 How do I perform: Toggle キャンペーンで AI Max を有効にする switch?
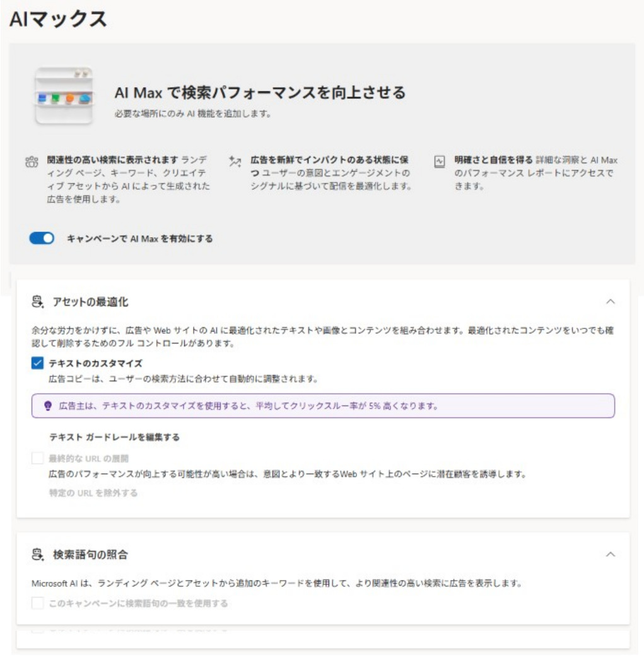point(42,238)
